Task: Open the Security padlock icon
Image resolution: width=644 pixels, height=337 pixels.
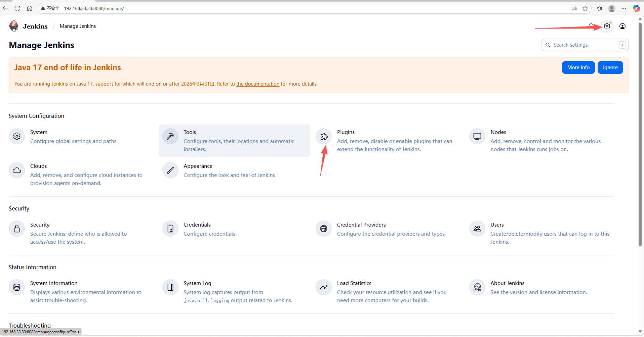Action: [17, 229]
